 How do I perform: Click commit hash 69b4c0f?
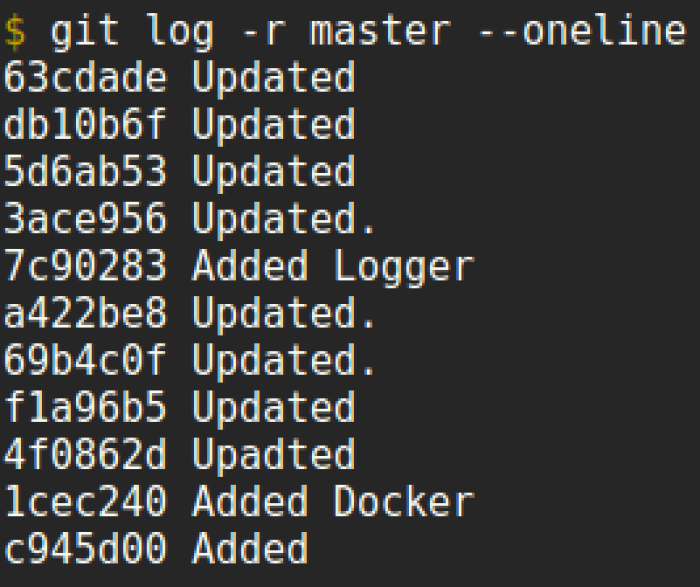pyautogui.click(x=85, y=359)
